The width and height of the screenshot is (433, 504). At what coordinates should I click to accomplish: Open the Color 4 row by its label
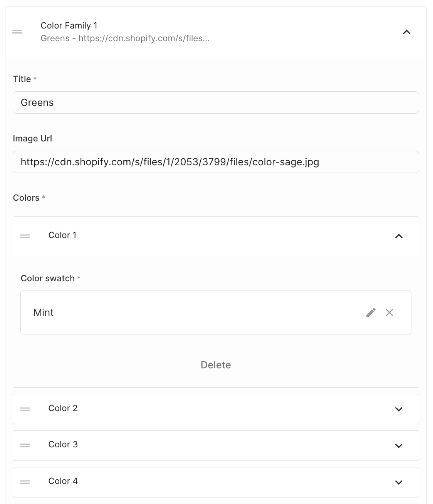click(x=63, y=481)
